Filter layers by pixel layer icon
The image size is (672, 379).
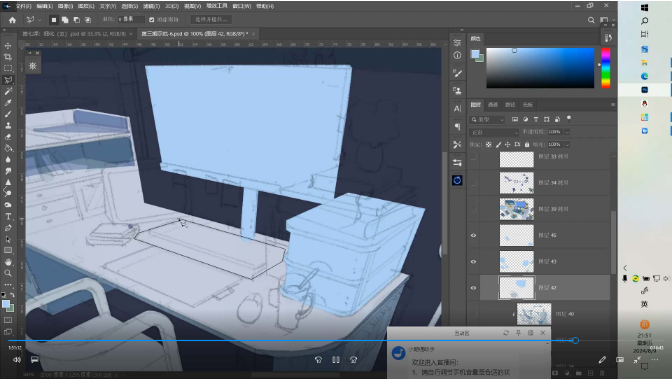pyautogui.click(x=515, y=119)
